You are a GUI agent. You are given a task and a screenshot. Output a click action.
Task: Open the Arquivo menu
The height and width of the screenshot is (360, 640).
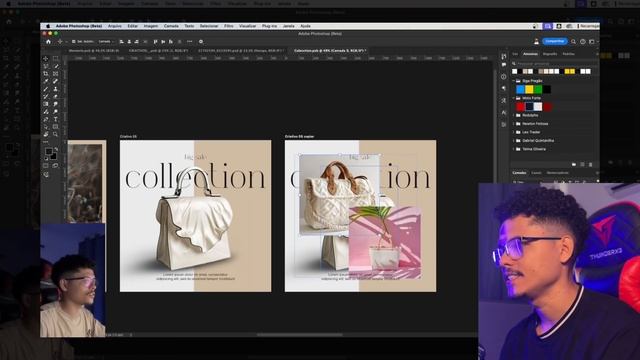[115, 26]
